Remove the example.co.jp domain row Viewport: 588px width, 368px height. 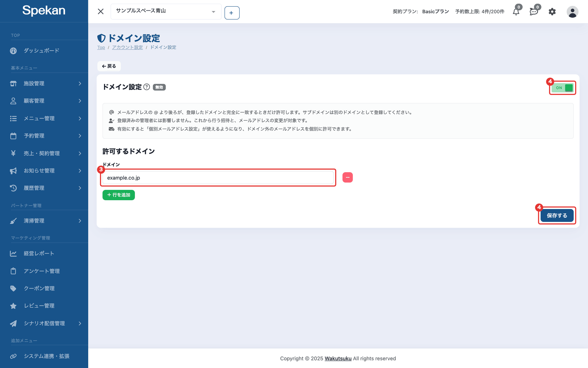348,177
